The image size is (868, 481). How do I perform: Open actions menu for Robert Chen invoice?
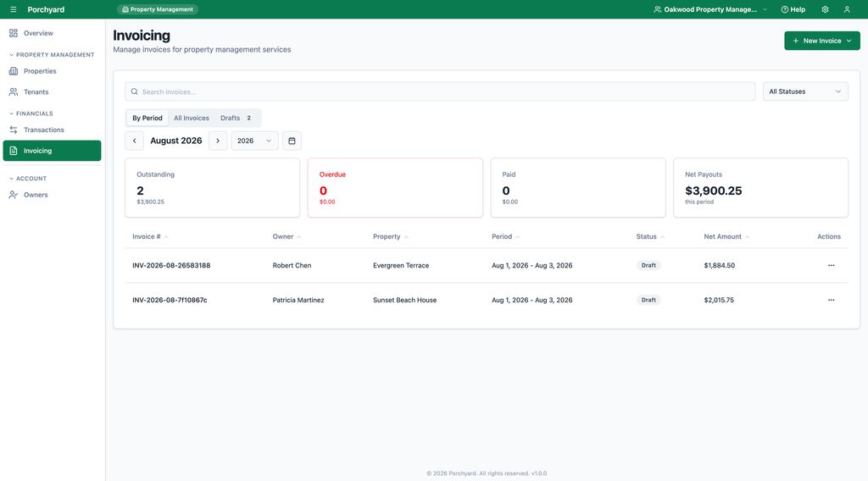coord(831,265)
